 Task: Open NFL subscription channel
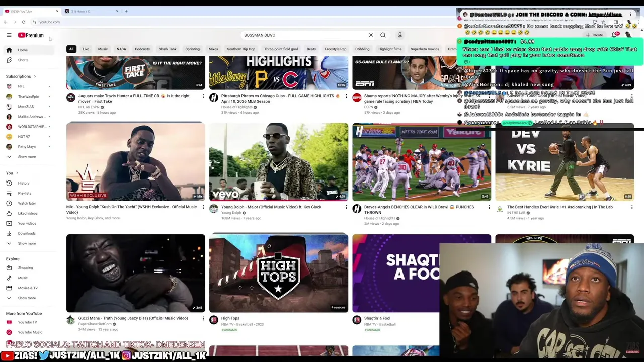pos(29,86)
